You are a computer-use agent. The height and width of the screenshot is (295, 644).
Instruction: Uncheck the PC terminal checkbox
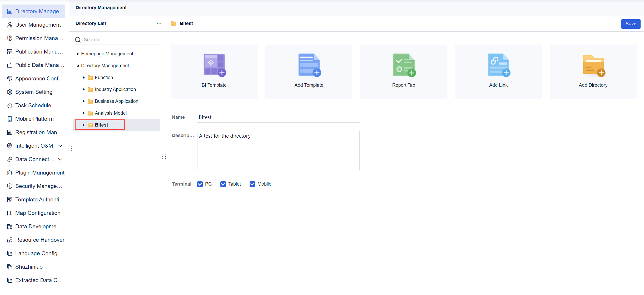[x=200, y=184]
